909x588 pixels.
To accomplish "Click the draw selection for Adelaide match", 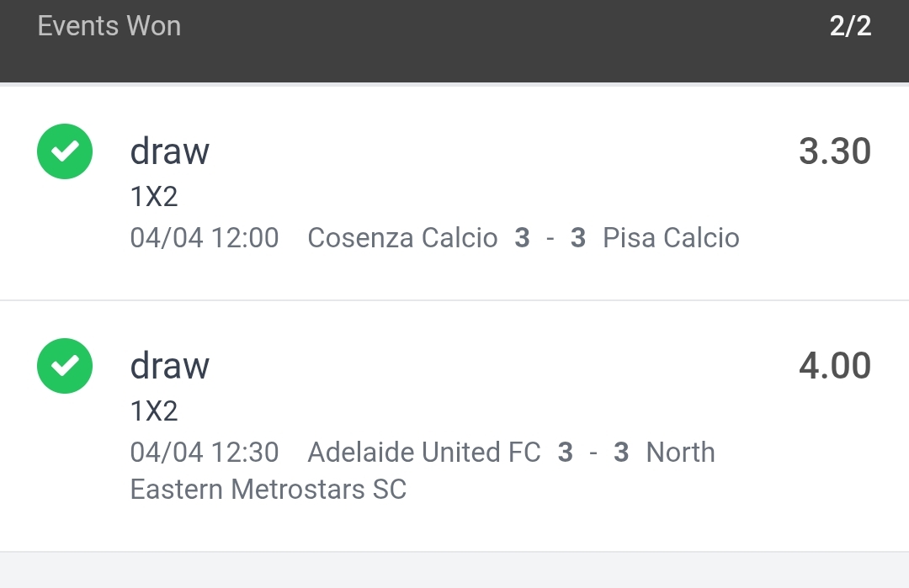I will point(169,367).
